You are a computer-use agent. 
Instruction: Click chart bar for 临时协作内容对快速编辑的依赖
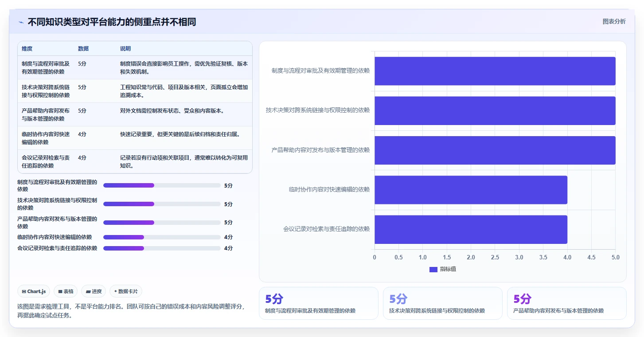click(x=471, y=190)
